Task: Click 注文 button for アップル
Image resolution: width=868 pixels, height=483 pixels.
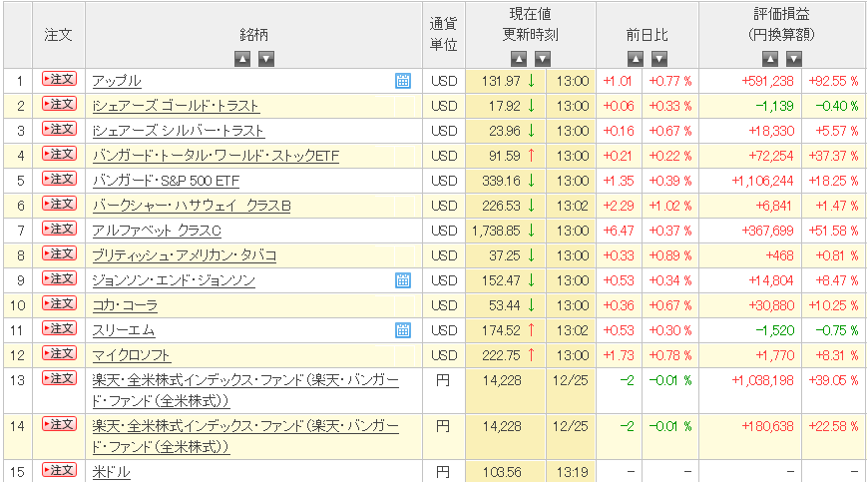Action: point(59,79)
